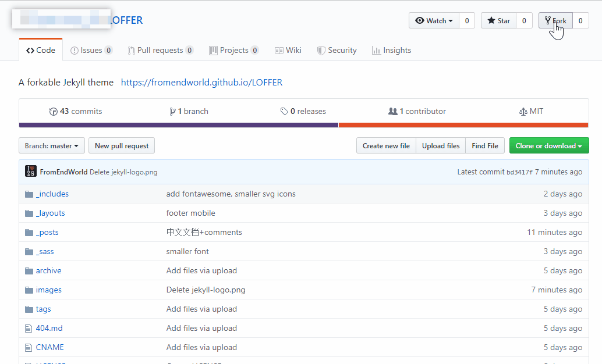This screenshot has height=364, width=602.
Task: Click the Find File button
Action: (485, 146)
